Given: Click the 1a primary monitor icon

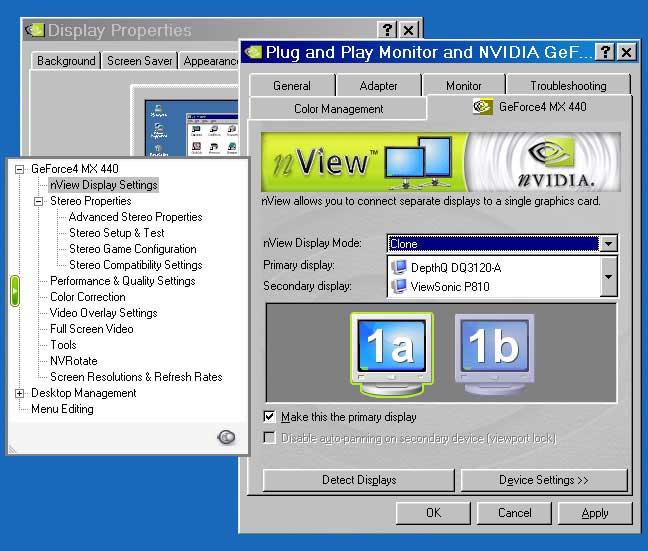Looking at the screenshot, I should pyautogui.click(x=391, y=354).
